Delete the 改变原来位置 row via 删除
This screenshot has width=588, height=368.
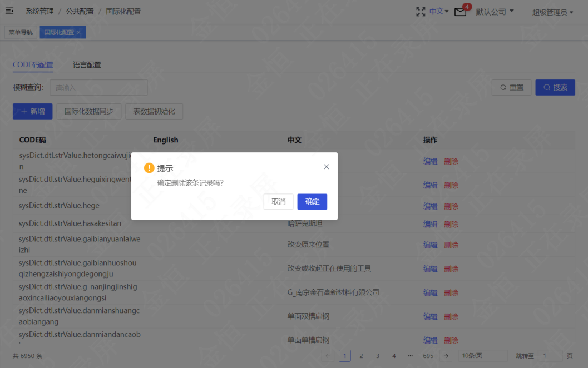[451, 245]
